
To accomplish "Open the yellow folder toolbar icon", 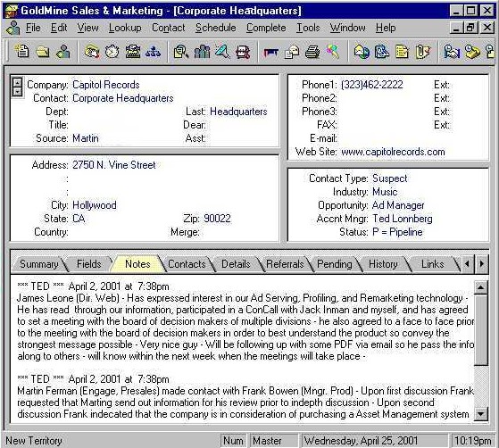I will (43, 51).
